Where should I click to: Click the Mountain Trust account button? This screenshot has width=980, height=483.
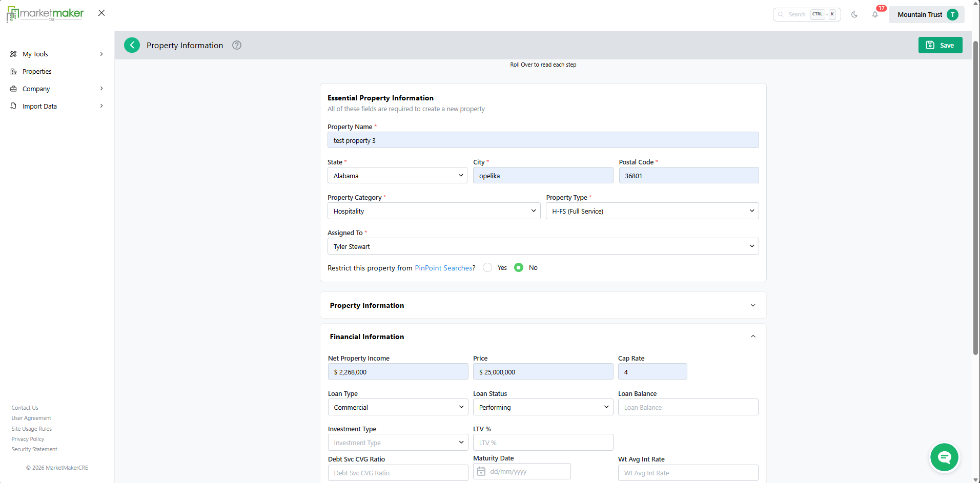[x=926, y=14]
